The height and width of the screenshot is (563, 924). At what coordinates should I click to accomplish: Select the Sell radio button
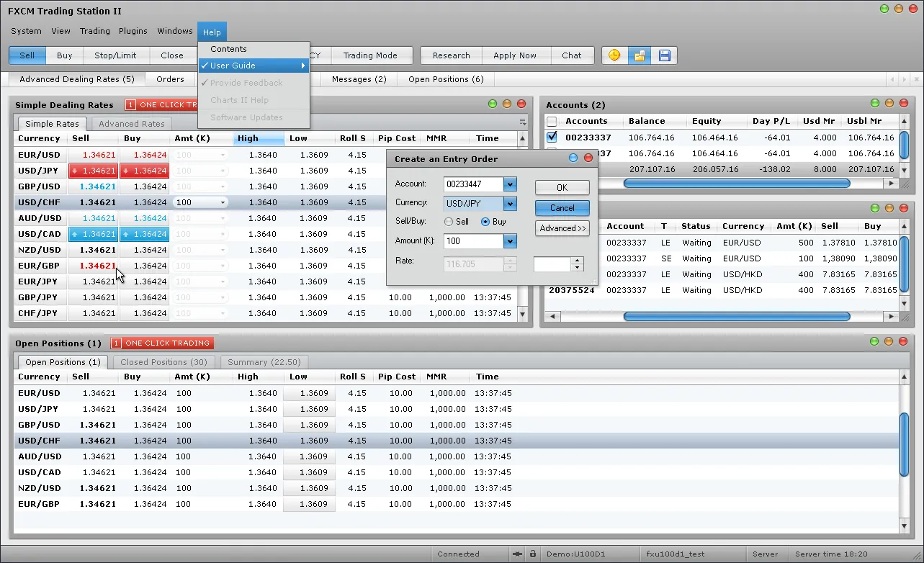click(449, 222)
